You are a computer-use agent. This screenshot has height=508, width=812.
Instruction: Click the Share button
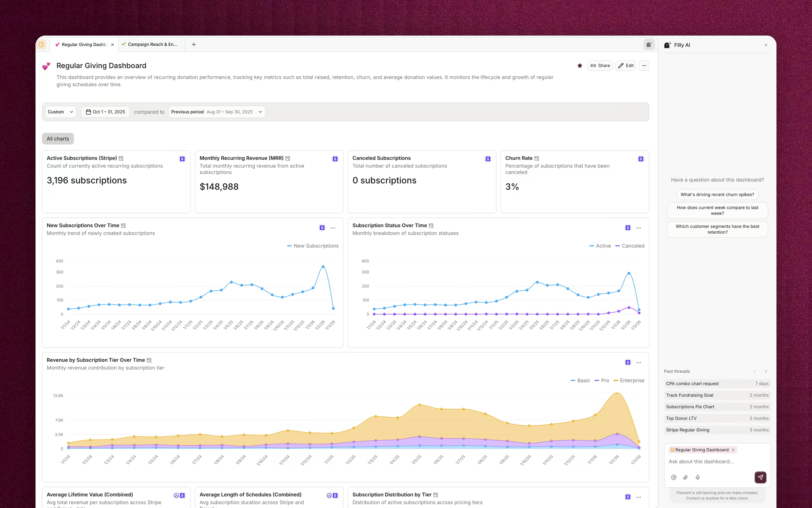coord(600,66)
